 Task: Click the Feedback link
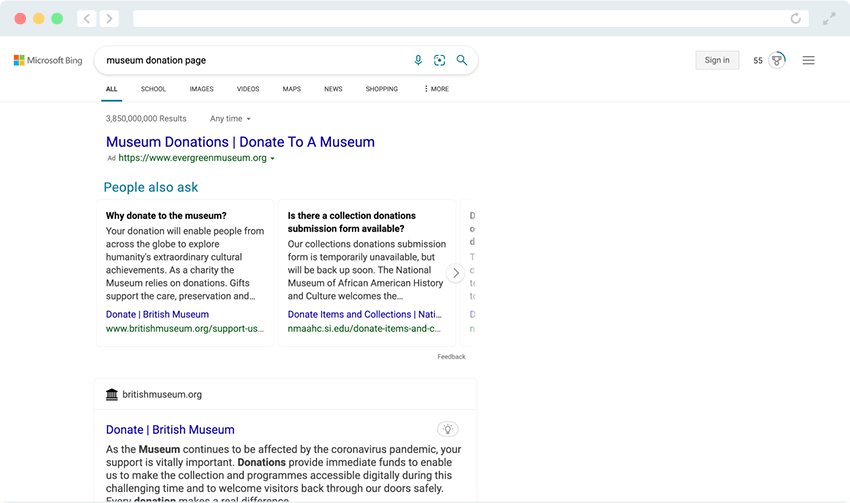click(452, 357)
